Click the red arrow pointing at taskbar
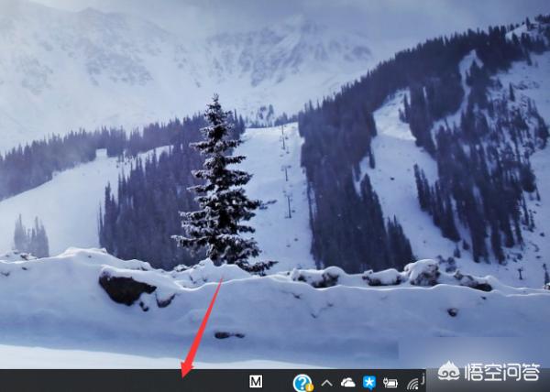The height and width of the screenshot is (392, 550). (203, 326)
